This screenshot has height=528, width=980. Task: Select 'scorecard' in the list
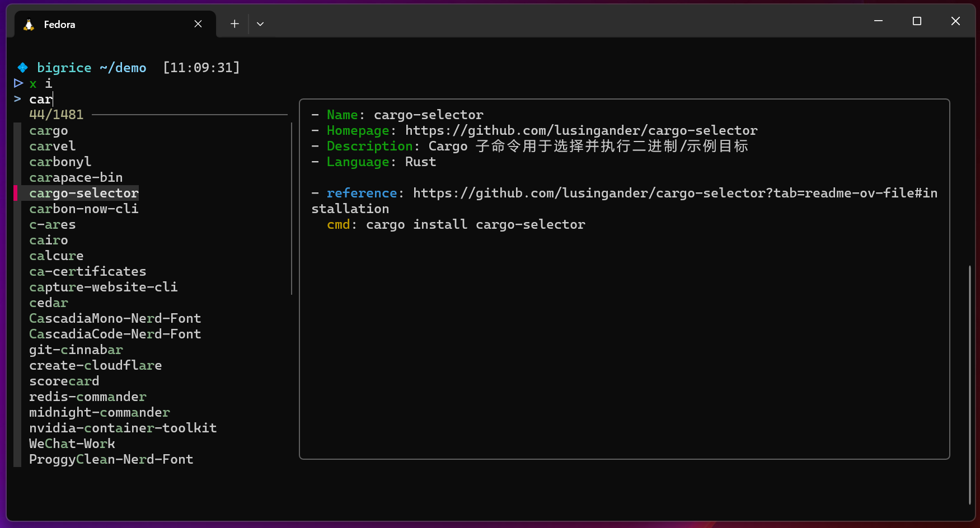point(64,381)
